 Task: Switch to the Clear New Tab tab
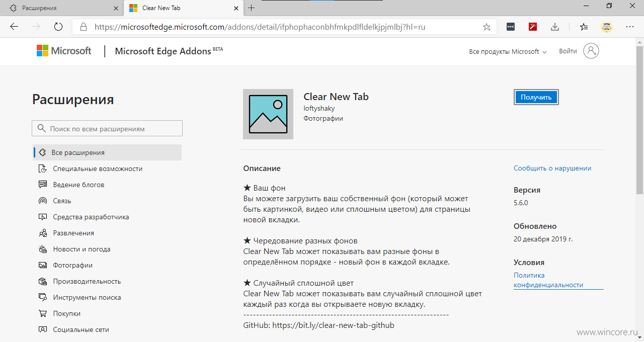coord(184,8)
